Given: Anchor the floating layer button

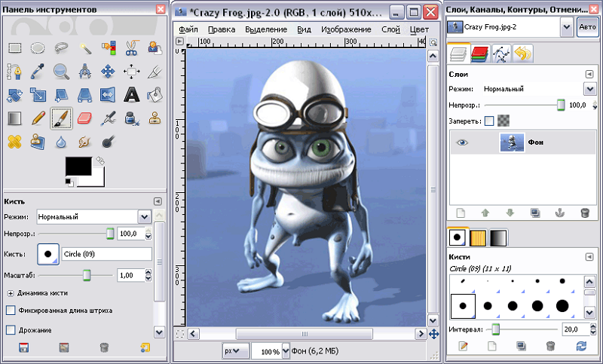Looking at the screenshot, I should pos(560,213).
